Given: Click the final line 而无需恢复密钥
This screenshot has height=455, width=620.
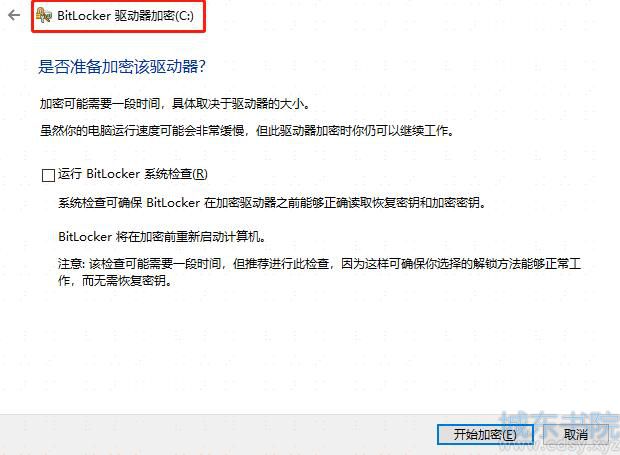Looking at the screenshot, I should point(126,281).
